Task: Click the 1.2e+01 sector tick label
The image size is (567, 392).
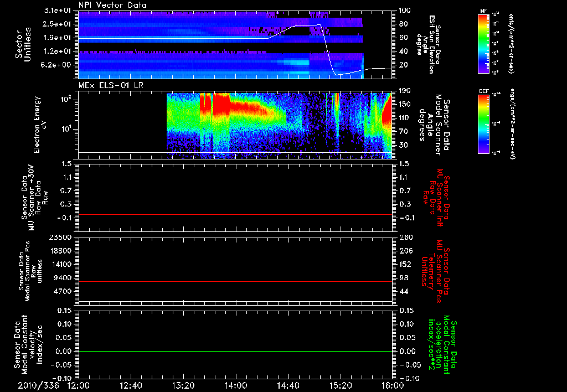Action: [x=58, y=51]
